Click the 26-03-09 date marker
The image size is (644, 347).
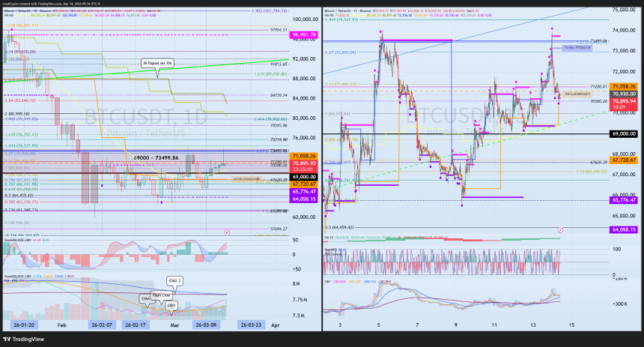[206, 325]
